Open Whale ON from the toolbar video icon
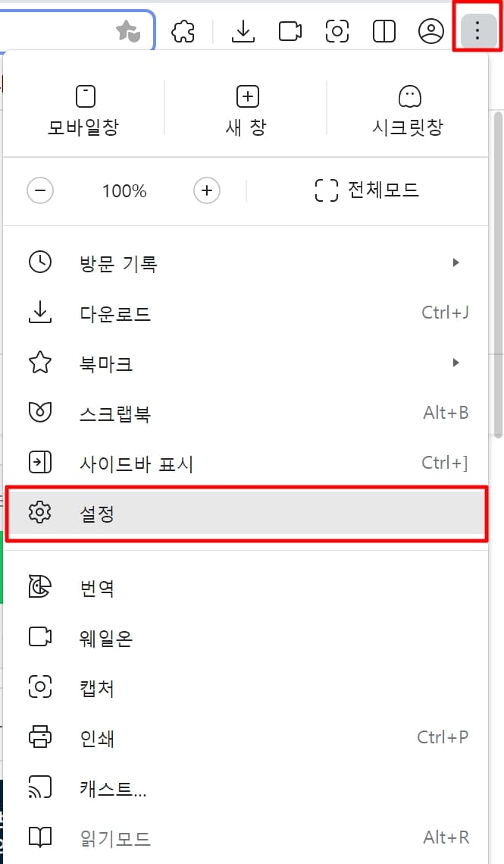This screenshot has height=864, width=504. tap(290, 31)
